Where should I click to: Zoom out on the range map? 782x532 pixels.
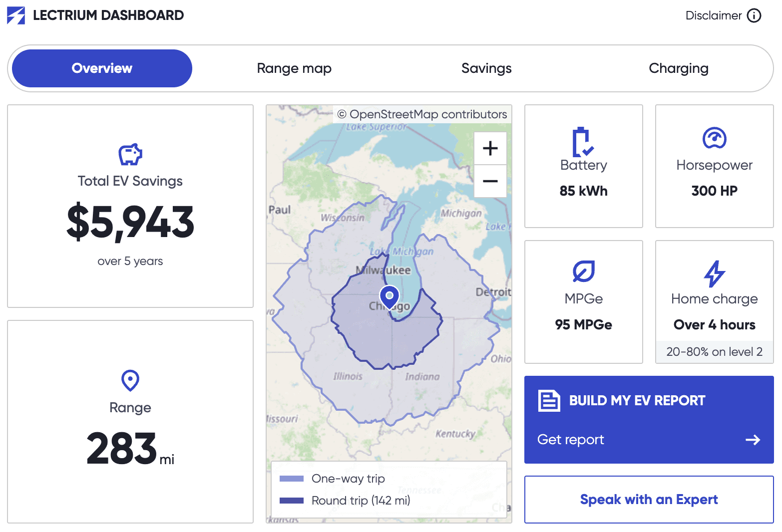[x=490, y=181]
